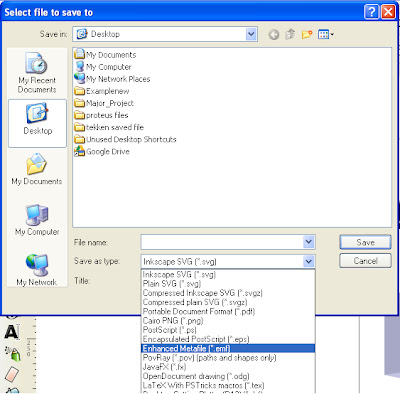Viewport: 400px width, 394px height.
Task: Select Unused Desktop Shortcuts folder
Action: click(x=125, y=139)
